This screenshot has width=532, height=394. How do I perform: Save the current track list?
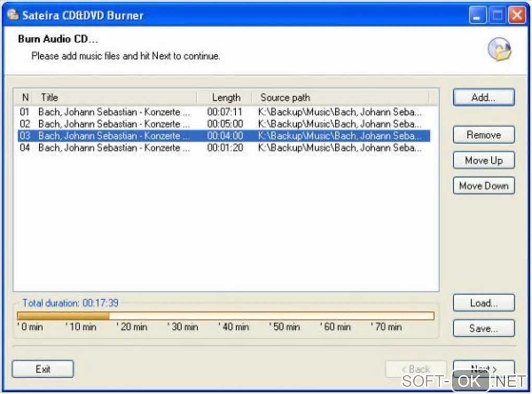[x=484, y=328]
